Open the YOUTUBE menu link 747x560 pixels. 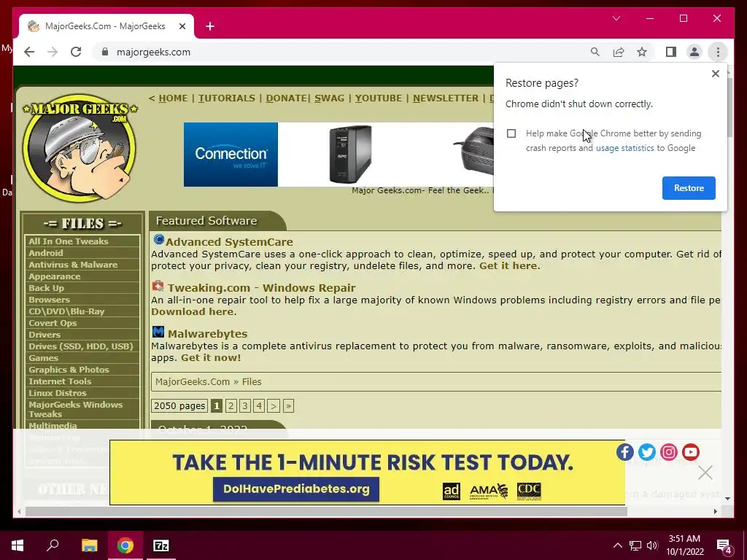(379, 98)
